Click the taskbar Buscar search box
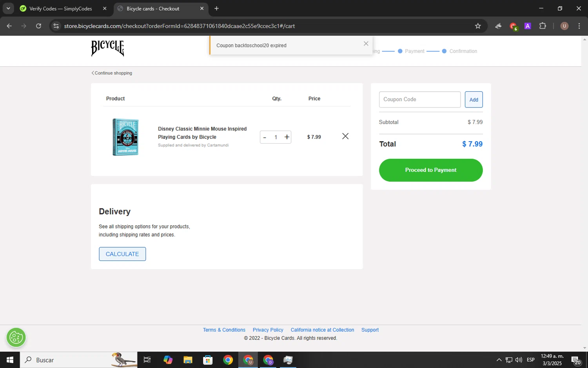 click(78, 360)
